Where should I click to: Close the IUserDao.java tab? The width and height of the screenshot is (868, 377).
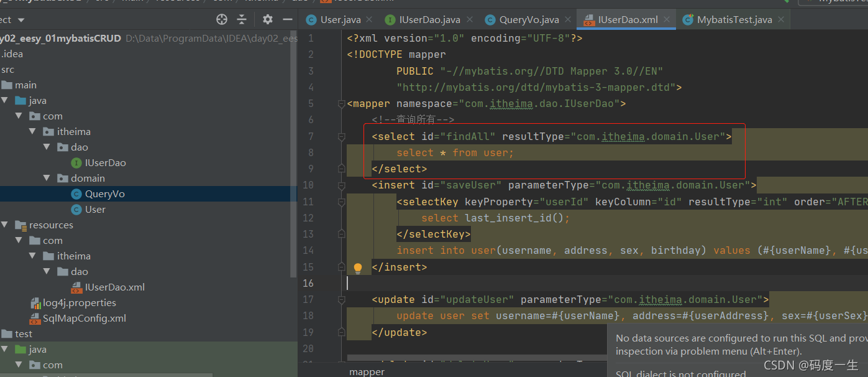click(x=469, y=20)
